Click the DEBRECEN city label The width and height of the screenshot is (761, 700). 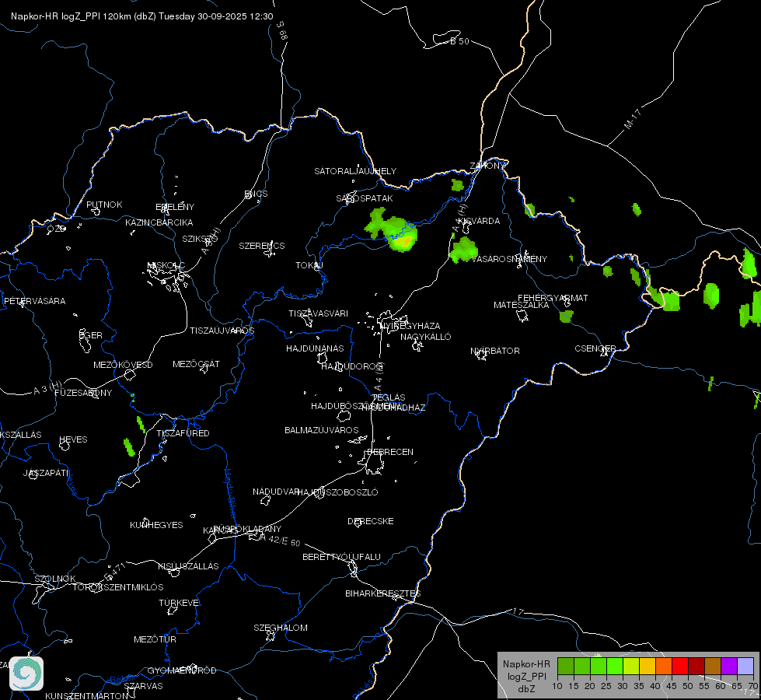(390, 452)
